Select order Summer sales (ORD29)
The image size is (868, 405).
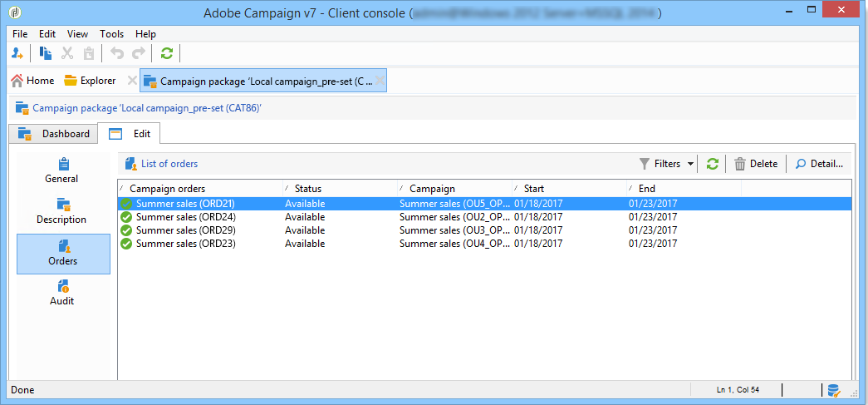click(x=484, y=230)
